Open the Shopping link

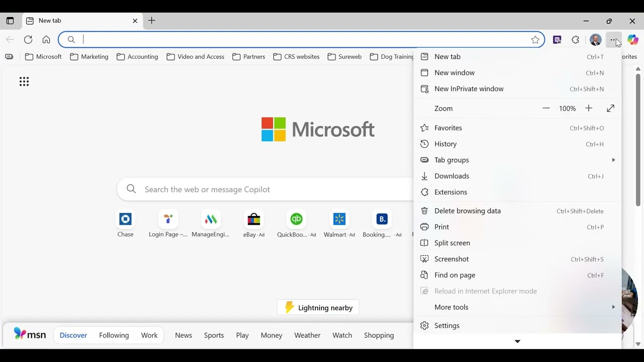(x=379, y=335)
